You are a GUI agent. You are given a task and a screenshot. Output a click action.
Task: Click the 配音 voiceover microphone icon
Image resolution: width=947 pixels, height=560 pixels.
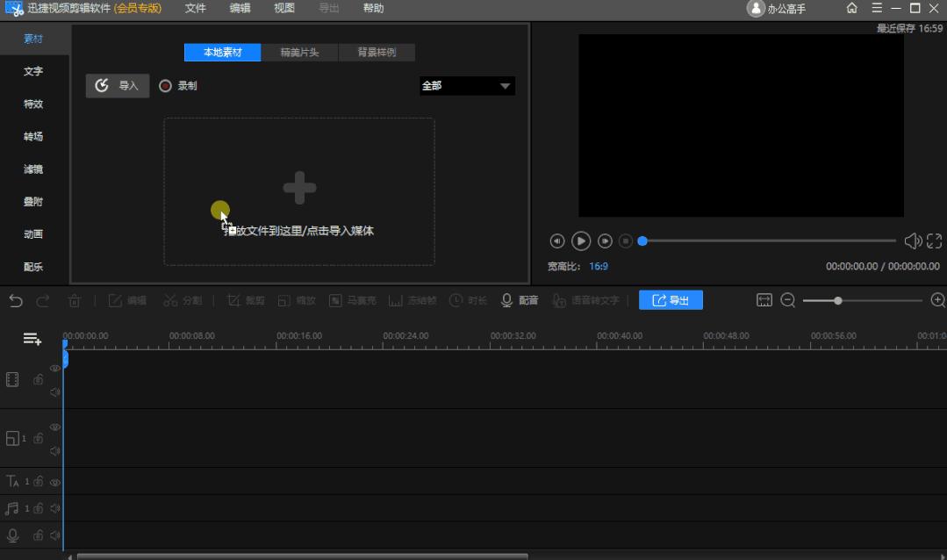tap(506, 300)
